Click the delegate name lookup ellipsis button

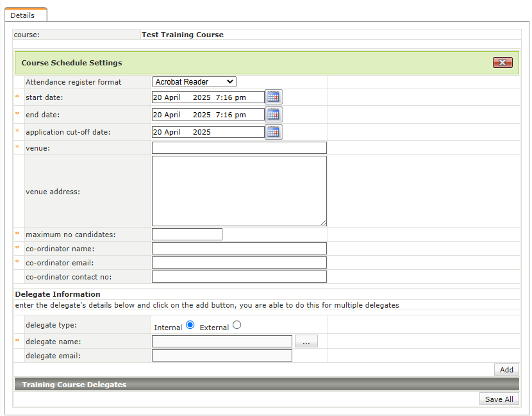tap(306, 342)
